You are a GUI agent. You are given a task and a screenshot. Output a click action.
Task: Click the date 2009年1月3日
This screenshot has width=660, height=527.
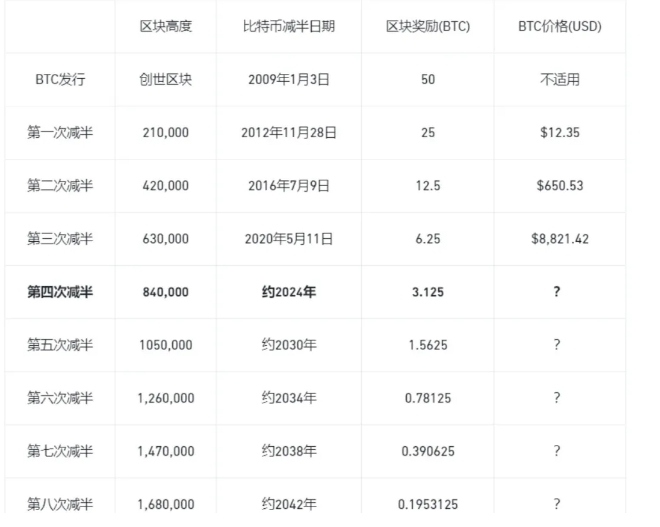[x=289, y=80]
